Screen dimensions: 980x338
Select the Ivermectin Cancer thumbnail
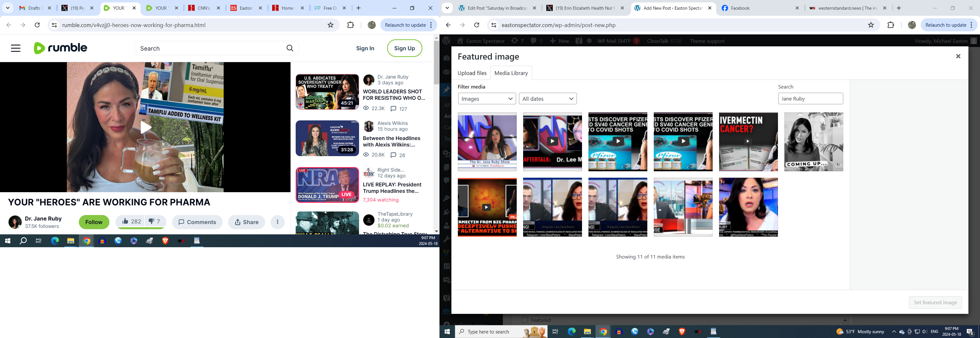(748, 142)
